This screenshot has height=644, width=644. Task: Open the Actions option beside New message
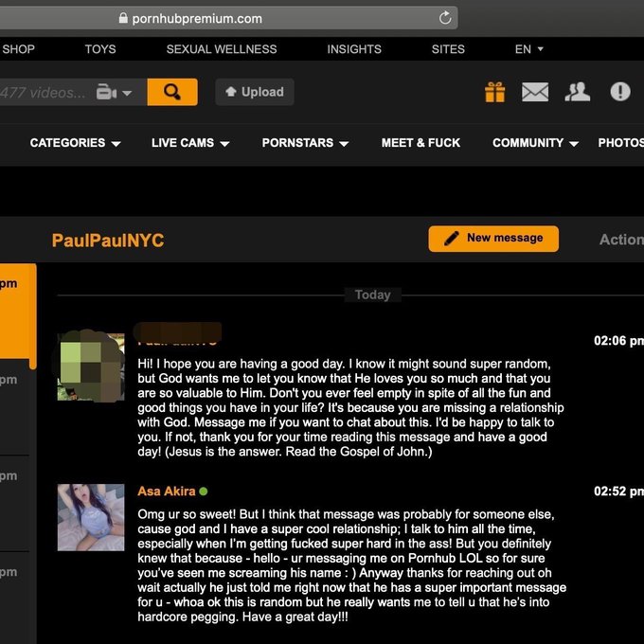pyautogui.click(x=621, y=240)
